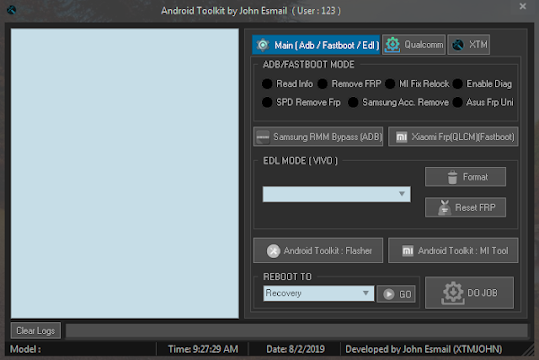Open the Reboot To Recovery dropdown
This screenshot has width=539, height=360.
pos(319,293)
